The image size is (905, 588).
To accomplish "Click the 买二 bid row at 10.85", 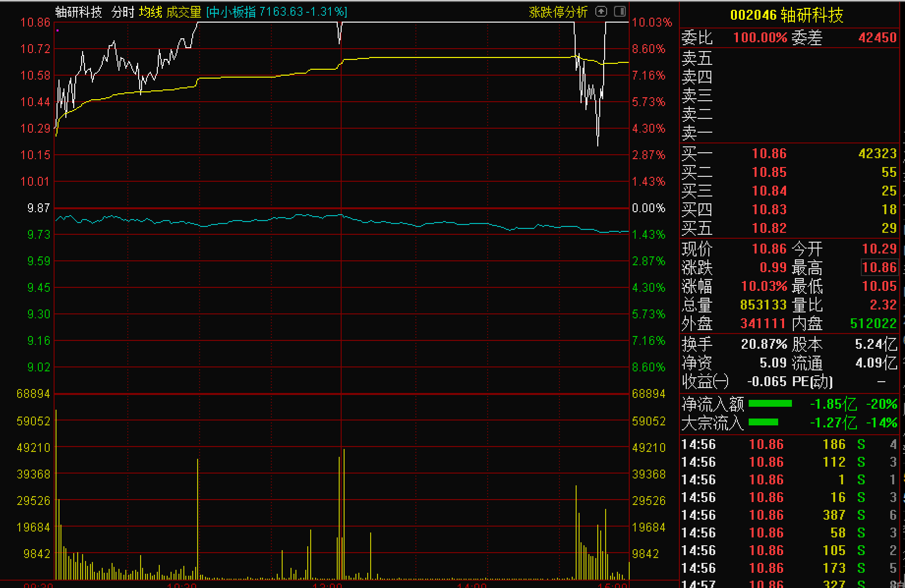I will click(769, 172).
